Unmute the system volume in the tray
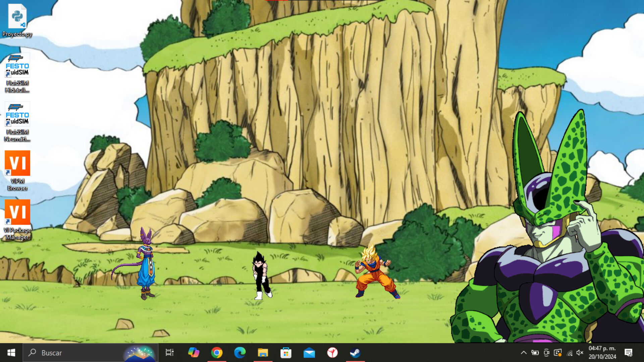This screenshot has height=362, width=644. tap(580, 353)
